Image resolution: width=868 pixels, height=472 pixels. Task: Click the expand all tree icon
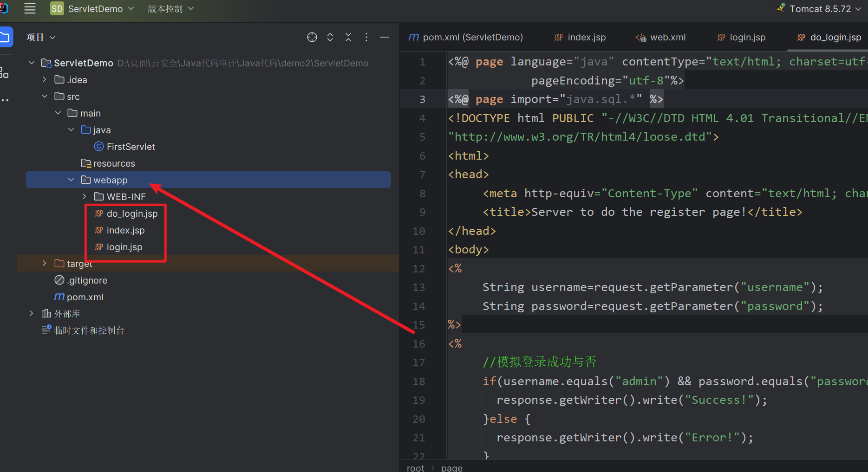(x=330, y=37)
